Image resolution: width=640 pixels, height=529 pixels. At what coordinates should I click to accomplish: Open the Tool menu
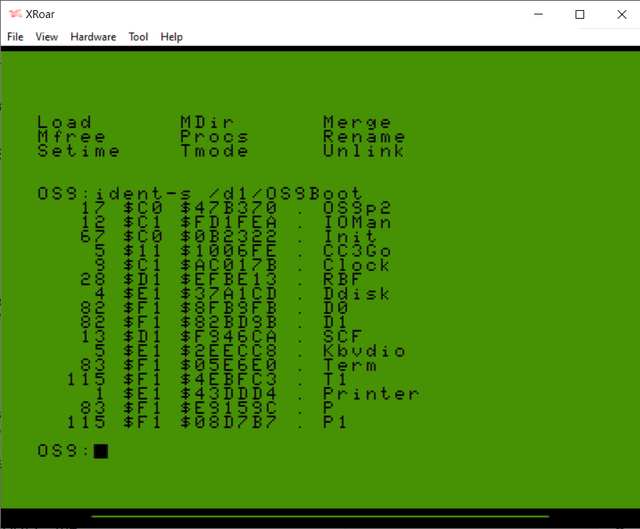click(138, 37)
